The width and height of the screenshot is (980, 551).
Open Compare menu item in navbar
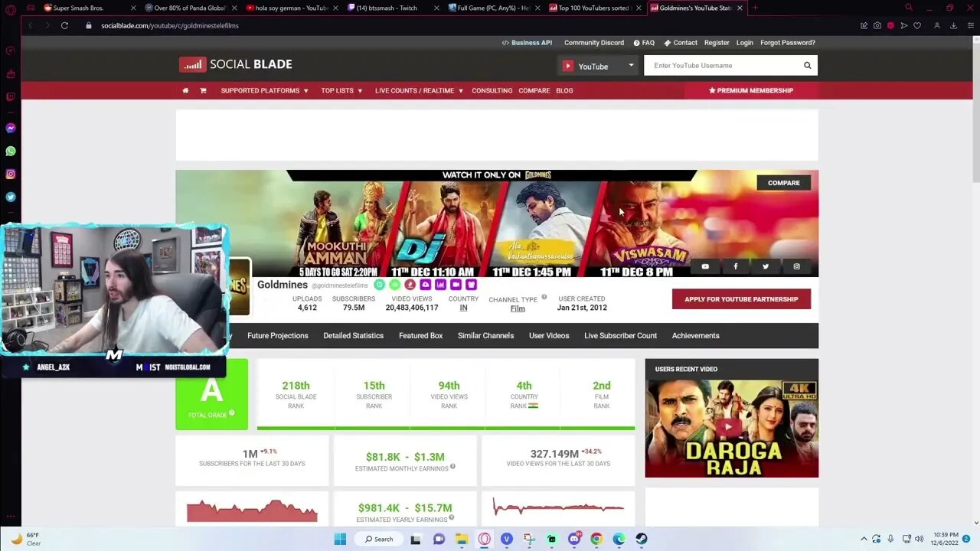pos(534,90)
